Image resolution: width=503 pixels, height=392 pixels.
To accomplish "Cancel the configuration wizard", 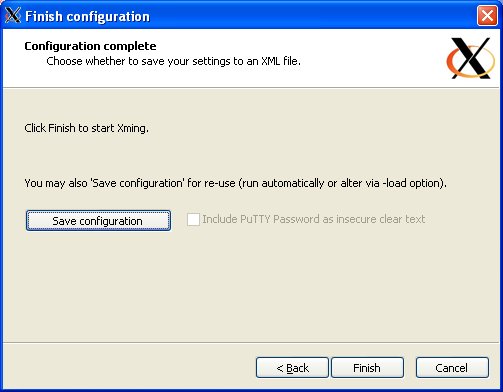I will pos(452,368).
